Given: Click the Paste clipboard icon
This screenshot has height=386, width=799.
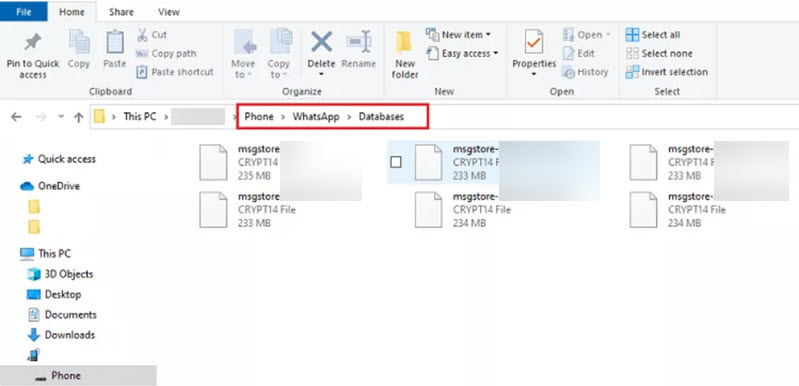Looking at the screenshot, I should 115,42.
